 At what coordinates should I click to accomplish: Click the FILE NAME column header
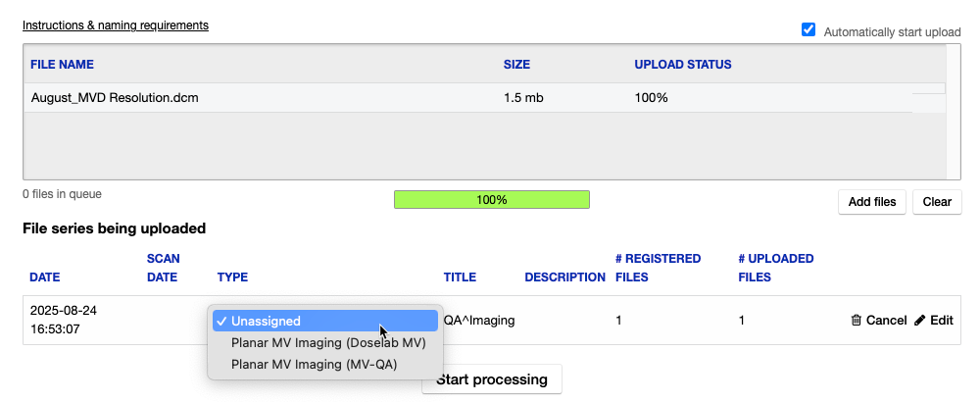[x=63, y=65]
